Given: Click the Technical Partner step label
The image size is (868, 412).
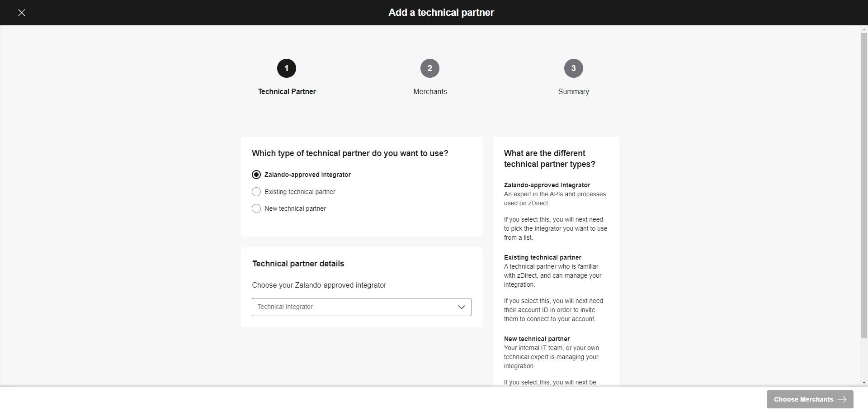Looking at the screenshot, I should [x=287, y=91].
